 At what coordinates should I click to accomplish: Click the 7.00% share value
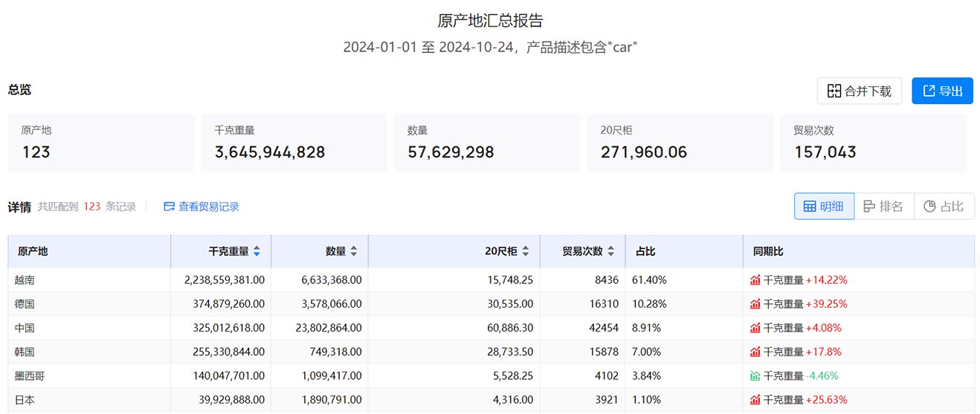(646, 352)
